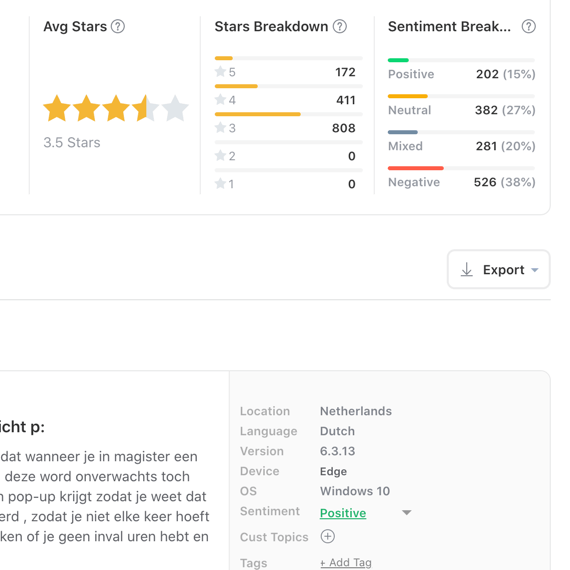
Task: Open the Avg Stars help icon
Action: point(117,27)
